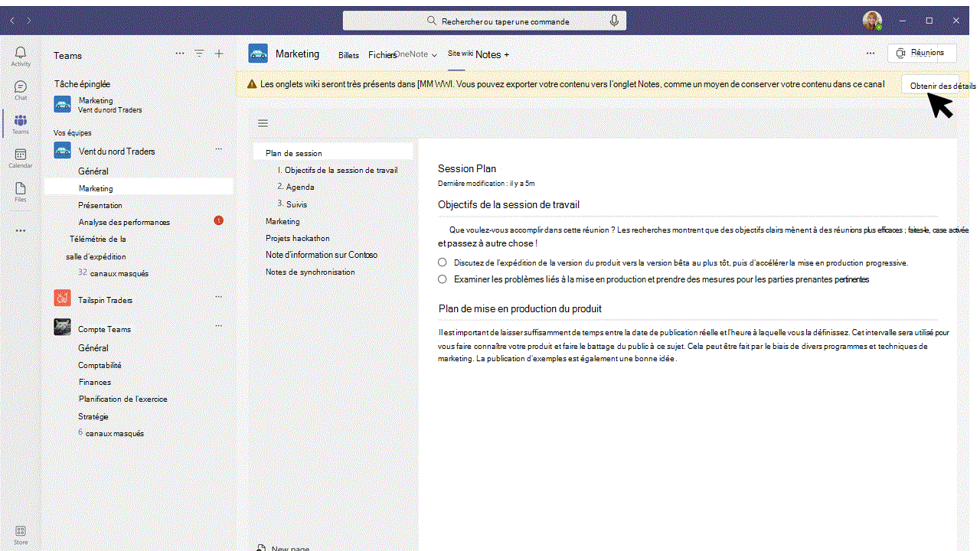Click the Réunions button
The image size is (980, 551).
coord(922,53)
